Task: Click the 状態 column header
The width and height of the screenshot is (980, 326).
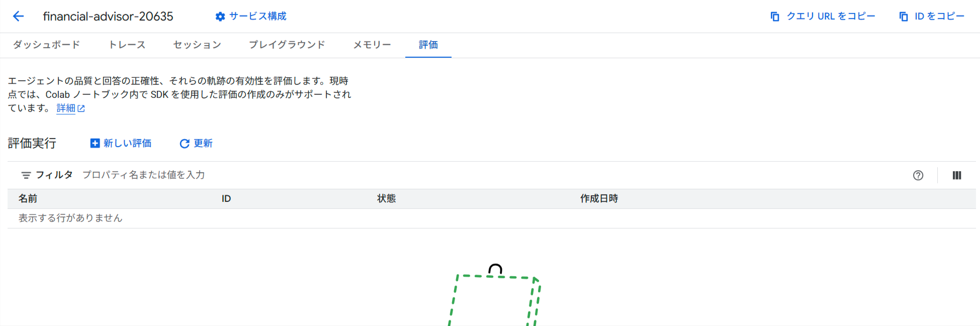Action: [387, 199]
